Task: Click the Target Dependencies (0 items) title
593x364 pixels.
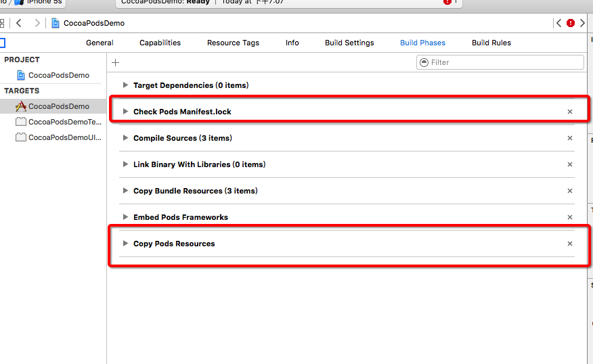Action: point(191,85)
